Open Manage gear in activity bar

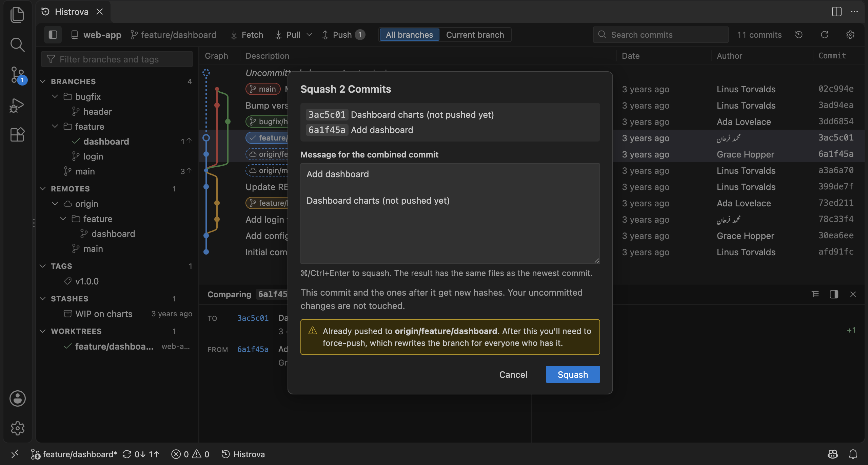(x=17, y=428)
